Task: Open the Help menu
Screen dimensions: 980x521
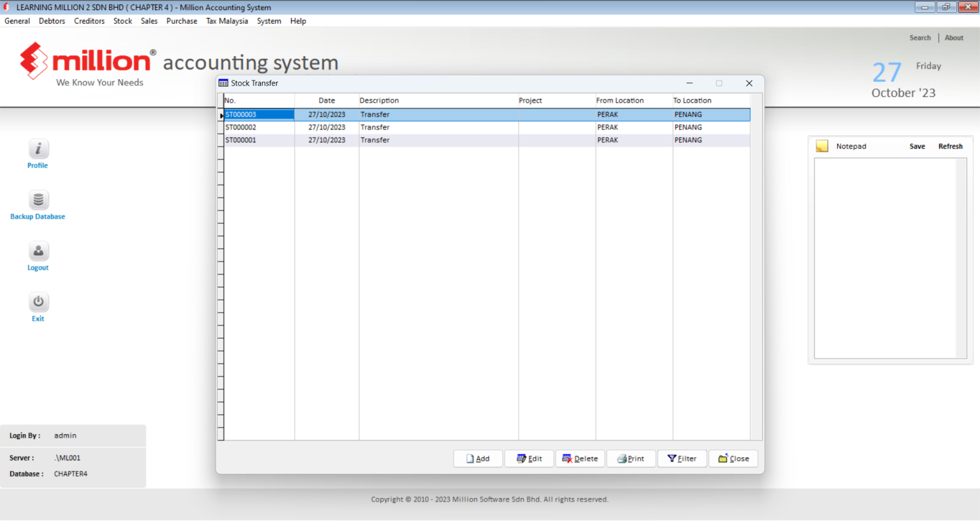Action: pyautogui.click(x=298, y=21)
